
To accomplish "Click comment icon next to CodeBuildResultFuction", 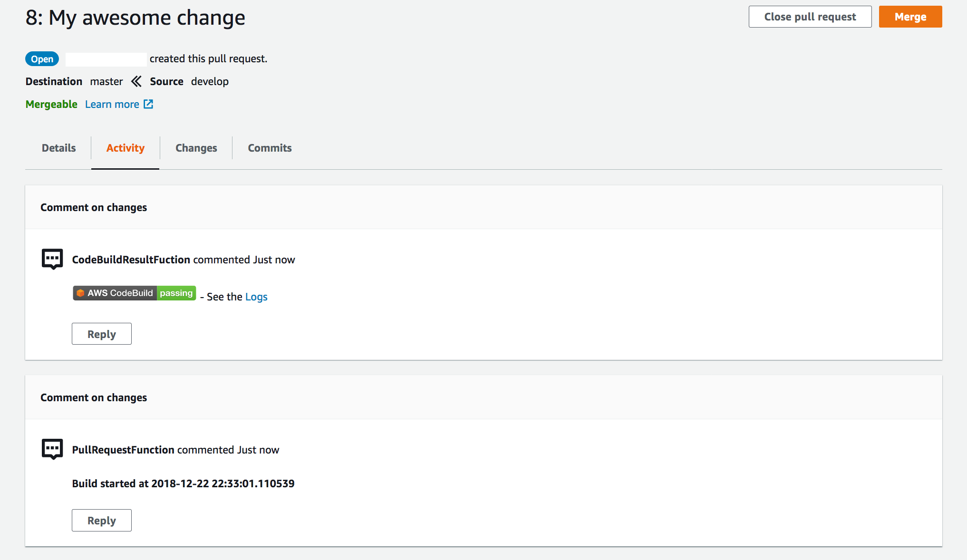I will pyautogui.click(x=52, y=259).
